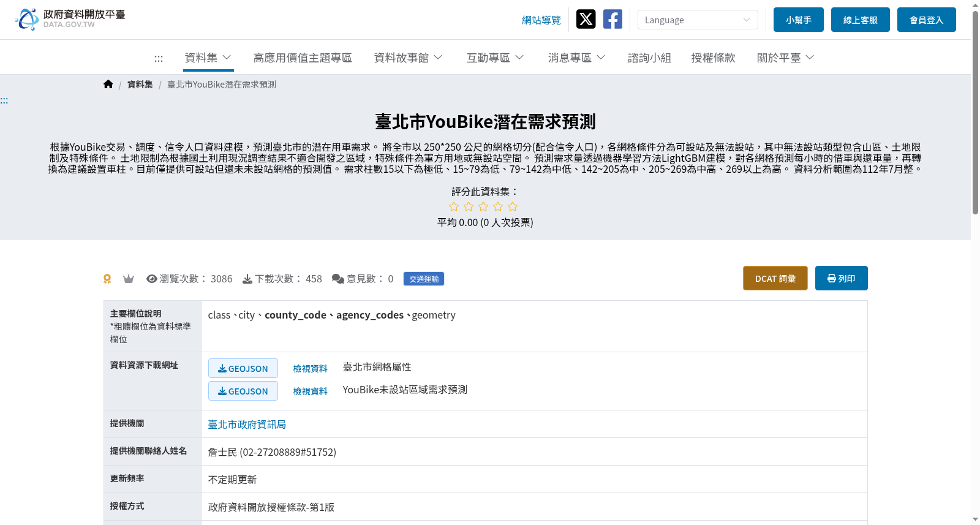Open the X (Twitter) share icon
Viewport: 980px width, 525px height.
(586, 20)
